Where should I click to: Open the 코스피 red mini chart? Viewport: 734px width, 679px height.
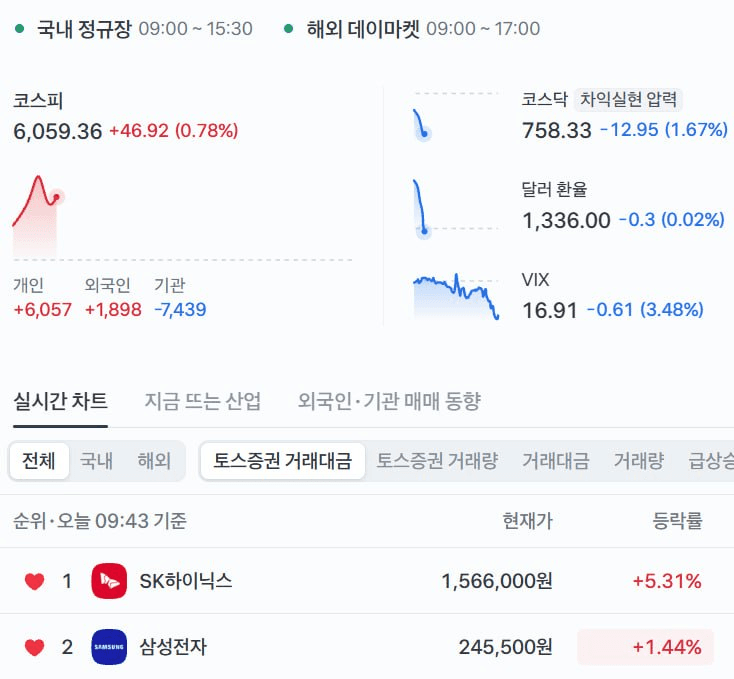[38, 216]
